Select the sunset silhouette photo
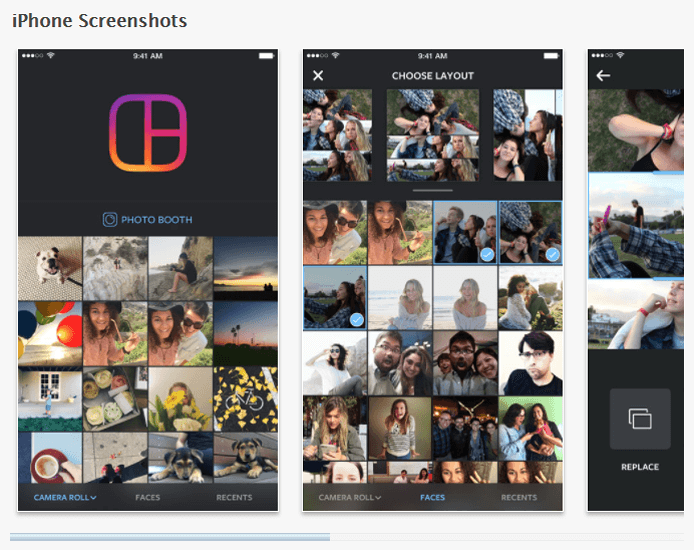694x550 pixels. [x=246, y=268]
